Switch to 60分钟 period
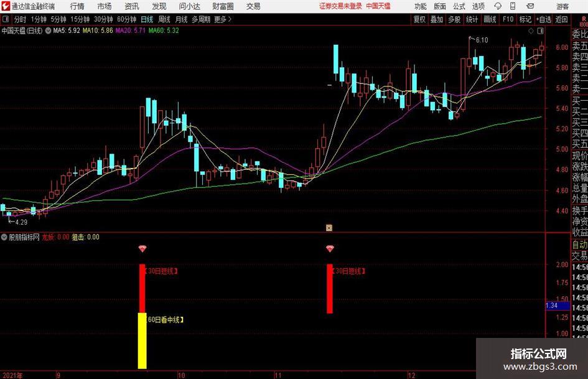Image resolution: width=588 pixels, height=379 pixels. [x=127, y=19]
